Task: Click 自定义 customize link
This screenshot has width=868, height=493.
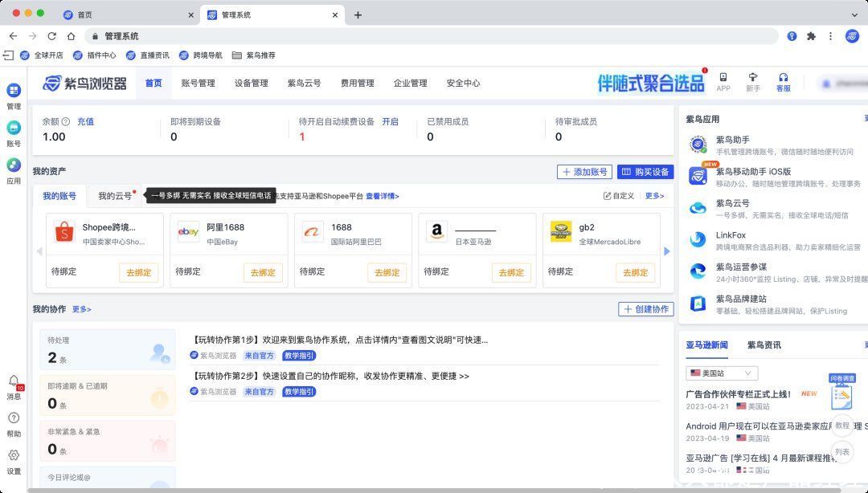Action: tap(619, 196)
